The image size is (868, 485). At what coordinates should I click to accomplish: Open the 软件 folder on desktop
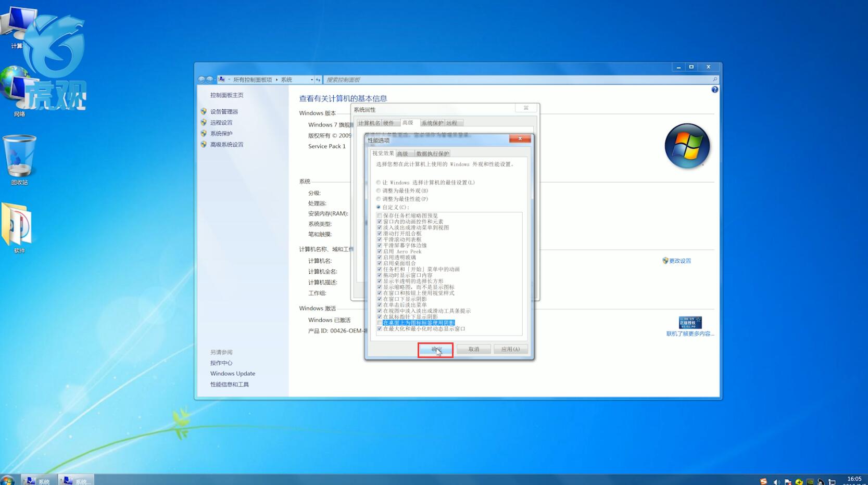tap(19, 228)
